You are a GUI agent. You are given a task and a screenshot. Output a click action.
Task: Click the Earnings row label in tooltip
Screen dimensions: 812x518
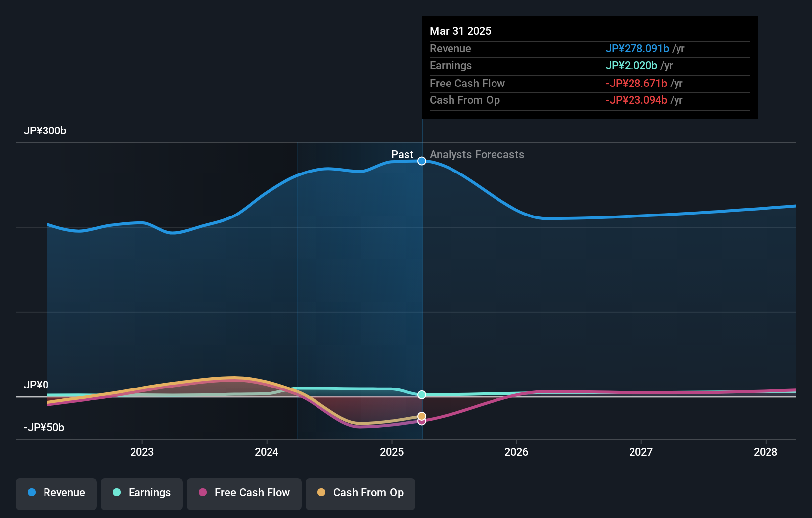coord(451,66)
